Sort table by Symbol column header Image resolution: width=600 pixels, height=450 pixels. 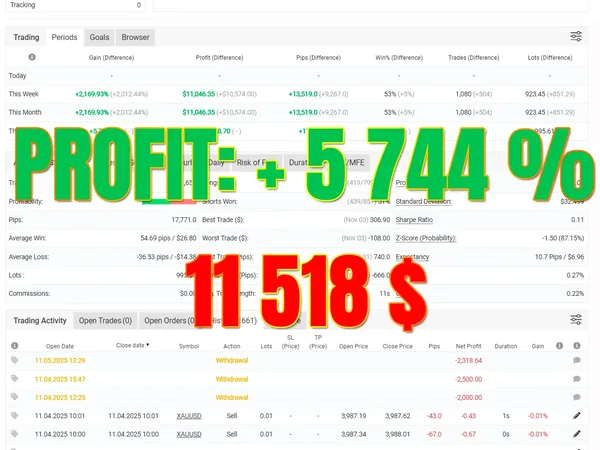tap(189, 346)
